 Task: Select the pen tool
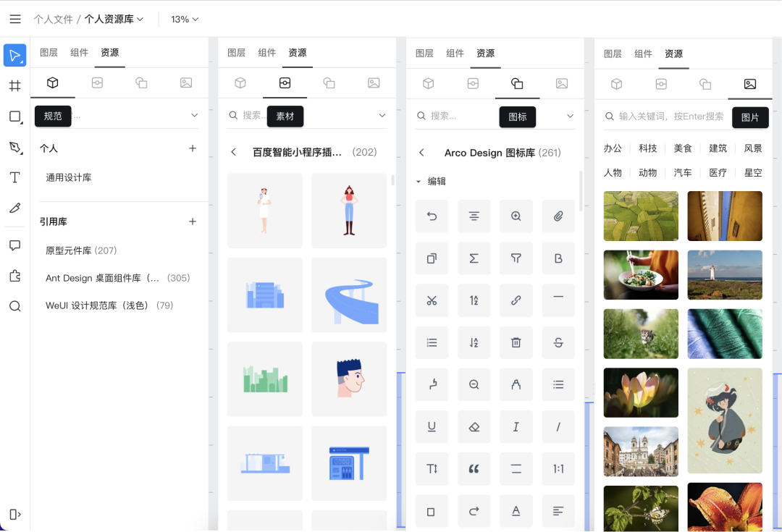pyautogui.click(x=15, y=147)
